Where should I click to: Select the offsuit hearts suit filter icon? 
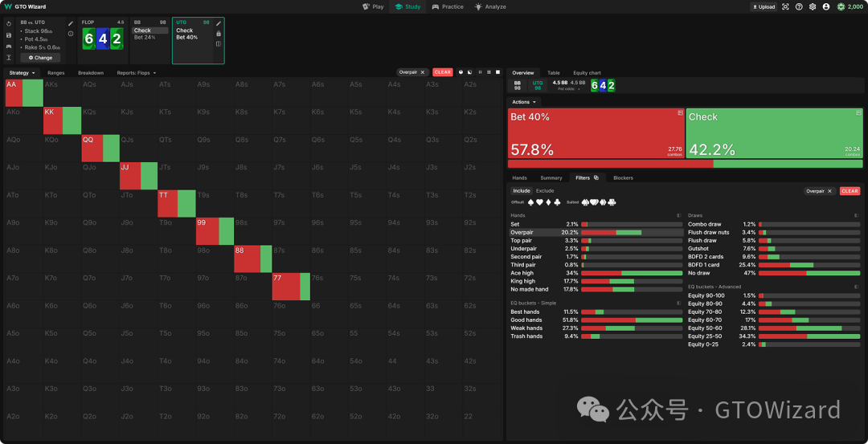[538, 202]
